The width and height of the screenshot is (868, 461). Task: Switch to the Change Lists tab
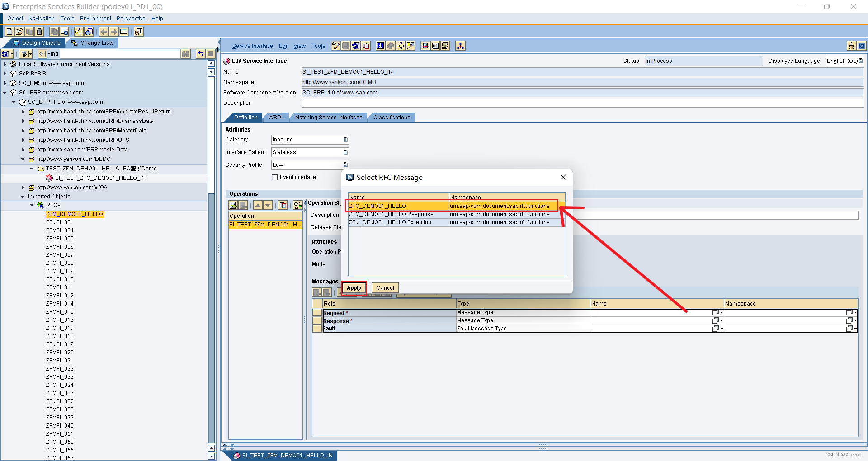(x=93, y=43)
